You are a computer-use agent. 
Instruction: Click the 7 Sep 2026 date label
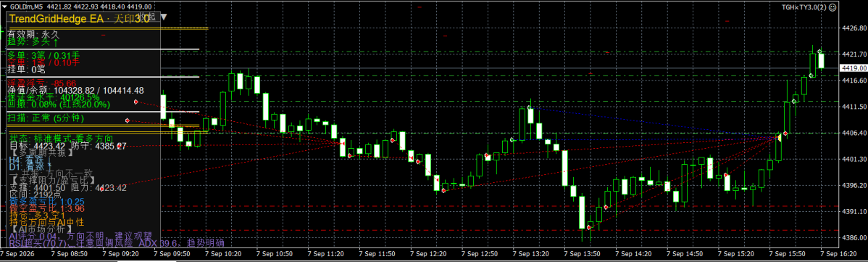17,254
